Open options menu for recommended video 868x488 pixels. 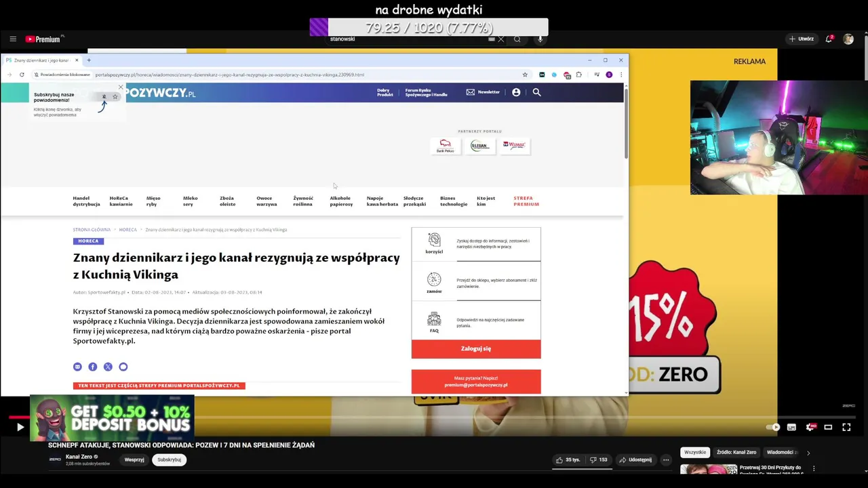[x=814, y=468]
